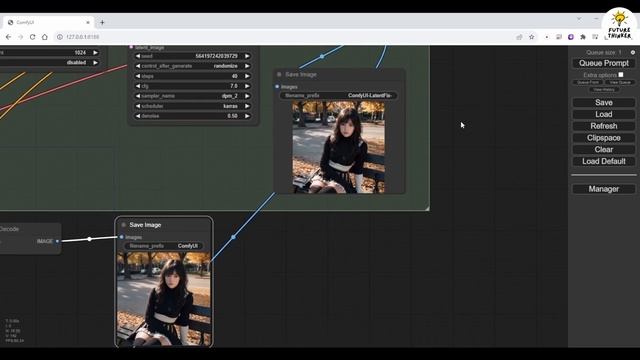Image resolution: width=640 pixels, height=360 pixels.
Task: Click the Queue Prompt button
Action: coord(604,63)
